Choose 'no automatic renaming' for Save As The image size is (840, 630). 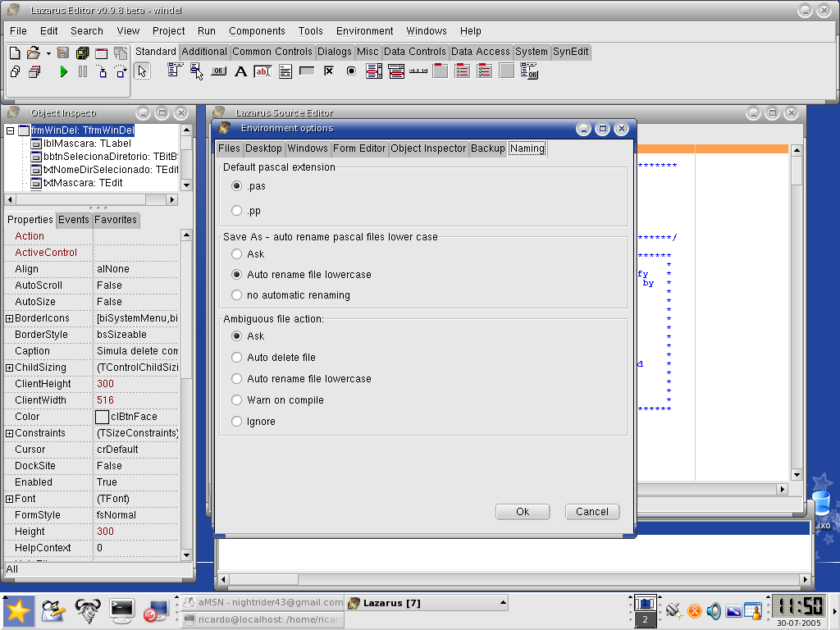point(237,295)
